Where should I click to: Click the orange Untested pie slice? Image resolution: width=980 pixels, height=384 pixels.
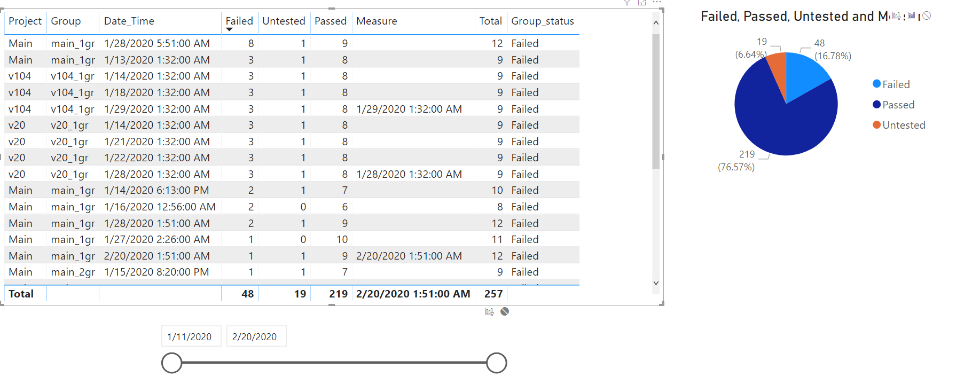click(x=779, y=72)
